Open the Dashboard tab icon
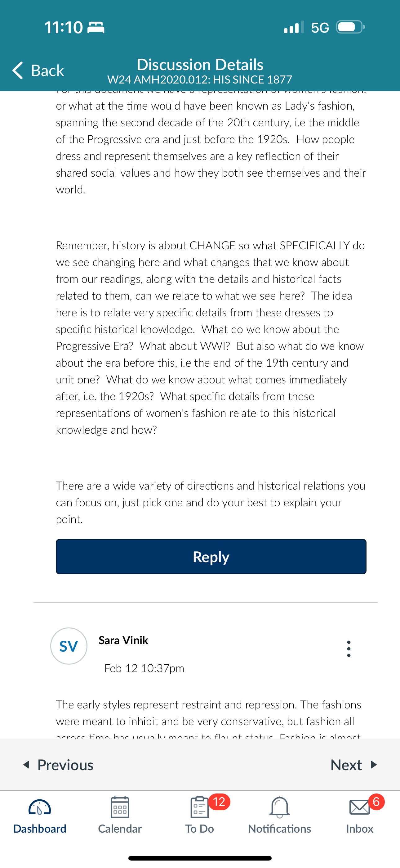 [x=40, y=807]
